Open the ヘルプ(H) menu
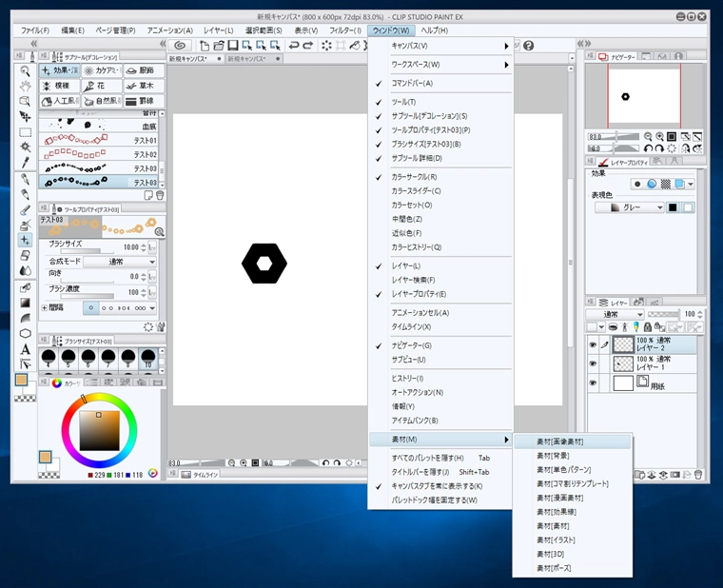The image size is (723, 588). pyautogui.click(x=435, y=30)
